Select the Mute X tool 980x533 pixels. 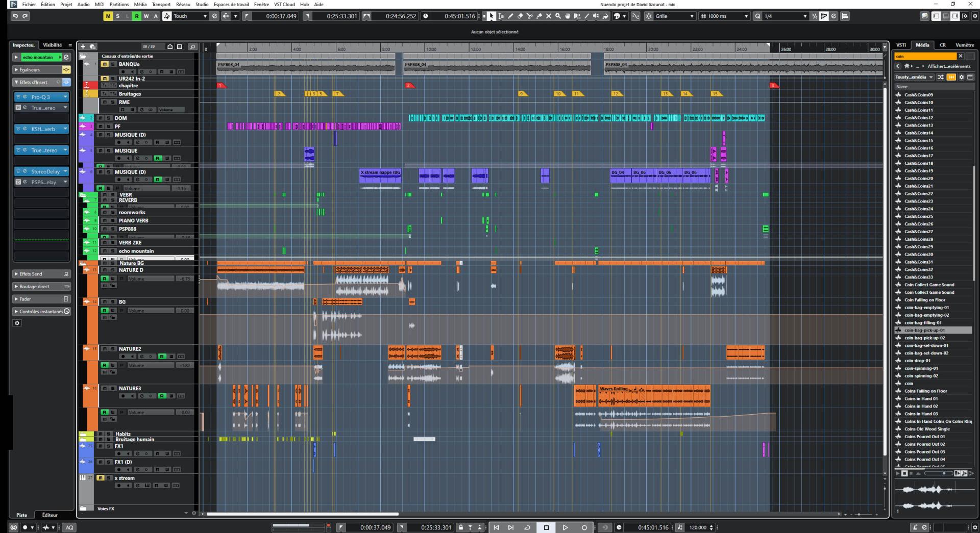click(549, 16)
